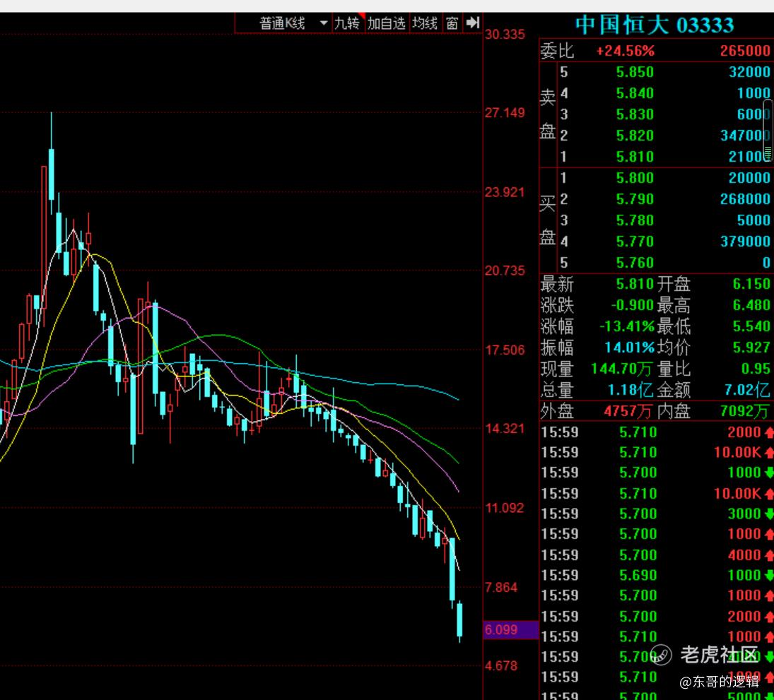Click the 均价 value 5.927
This screenshot has height=700, width=774.
[x=751, y=348]
